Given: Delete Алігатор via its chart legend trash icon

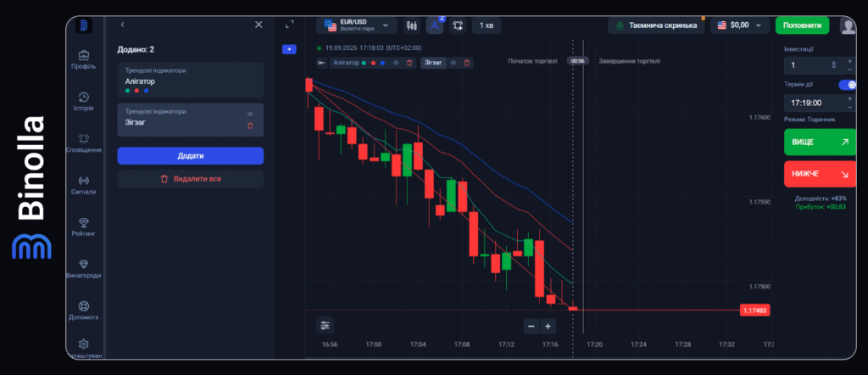Looking at the screenshot, I should 409,63.
